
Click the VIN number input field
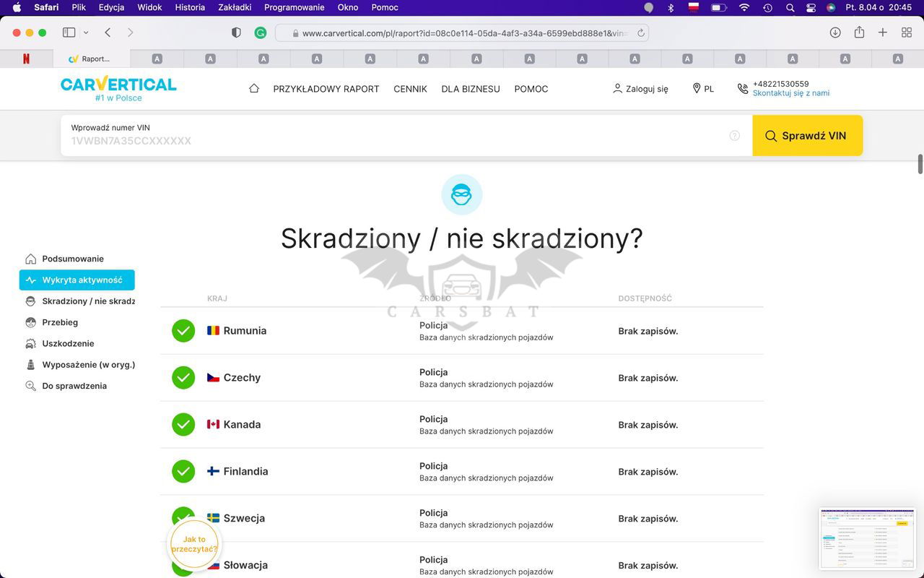397,140
